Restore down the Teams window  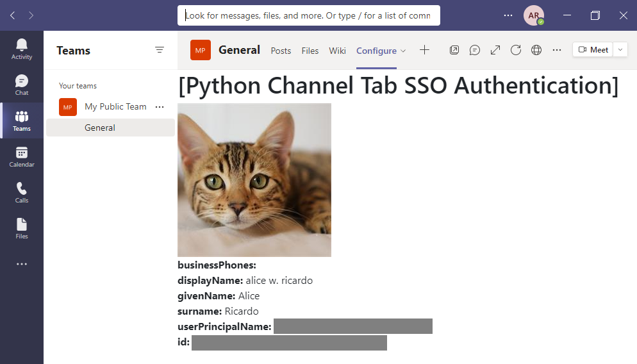(x=595, y=15)
